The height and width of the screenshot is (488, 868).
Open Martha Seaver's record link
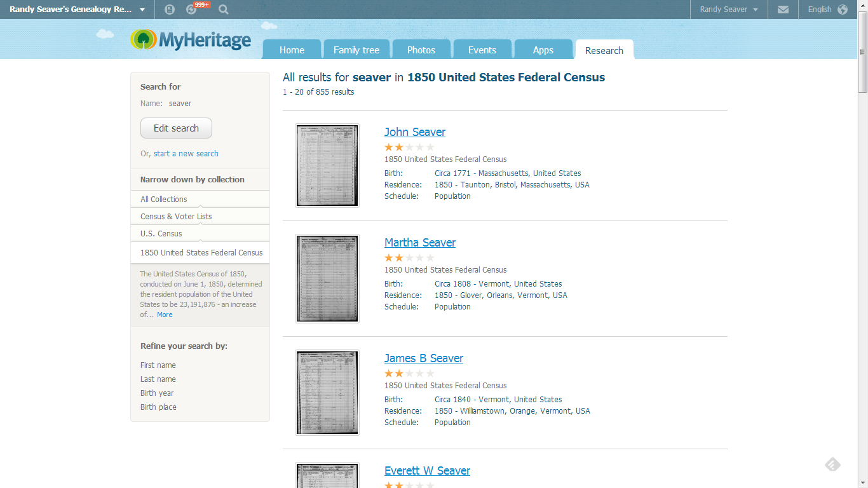click(x=419, y=242)
